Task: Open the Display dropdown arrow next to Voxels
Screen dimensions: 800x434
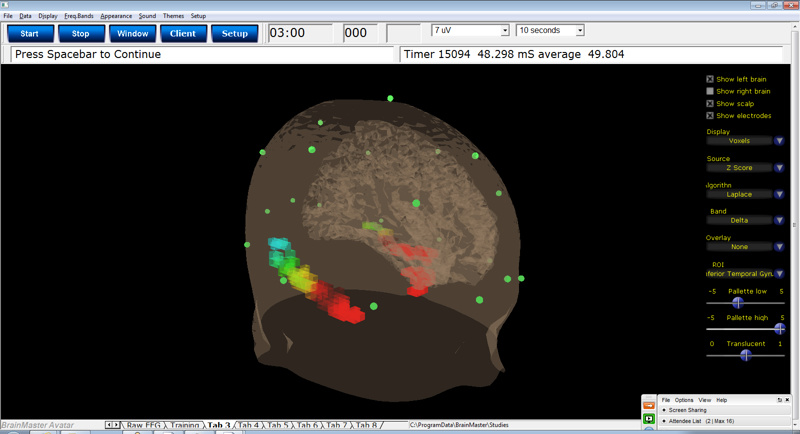Action: (779, 141)
